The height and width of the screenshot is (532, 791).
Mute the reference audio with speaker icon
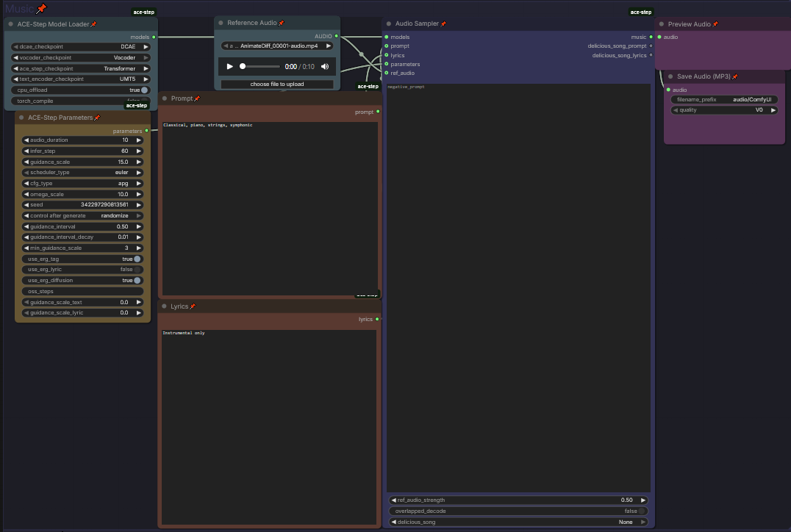(325, 67)
